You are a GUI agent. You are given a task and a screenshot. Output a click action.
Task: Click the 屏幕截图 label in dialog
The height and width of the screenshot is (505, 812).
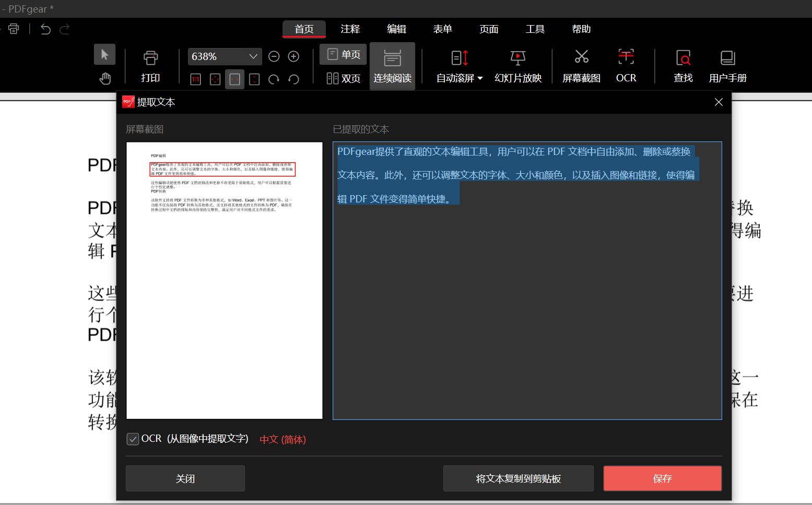click(x=145, y=129)
